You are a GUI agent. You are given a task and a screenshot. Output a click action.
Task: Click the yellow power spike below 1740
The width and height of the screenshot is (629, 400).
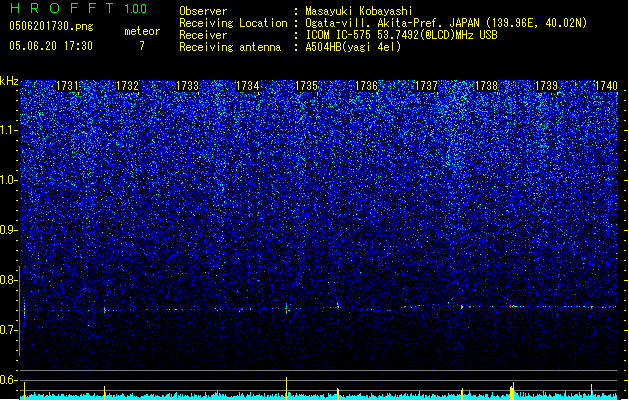[591, 392]
